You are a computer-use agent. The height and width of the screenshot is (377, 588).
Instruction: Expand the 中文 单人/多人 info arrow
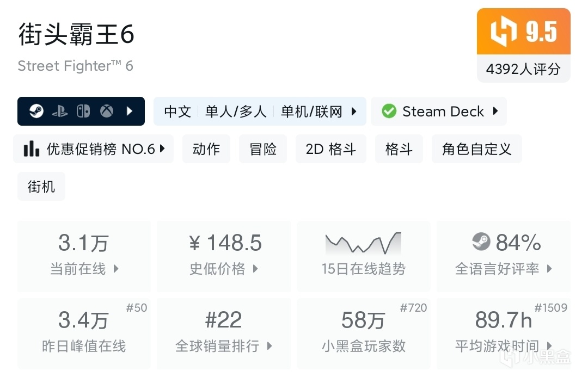click(354, 112)
